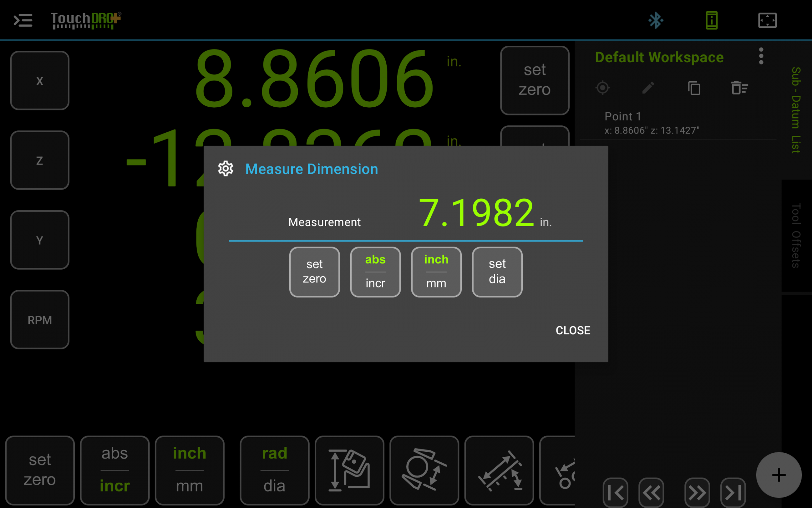Screen dimensions: 812x508
Task: Click the copy point icon
Action: [x=694, y=88]
